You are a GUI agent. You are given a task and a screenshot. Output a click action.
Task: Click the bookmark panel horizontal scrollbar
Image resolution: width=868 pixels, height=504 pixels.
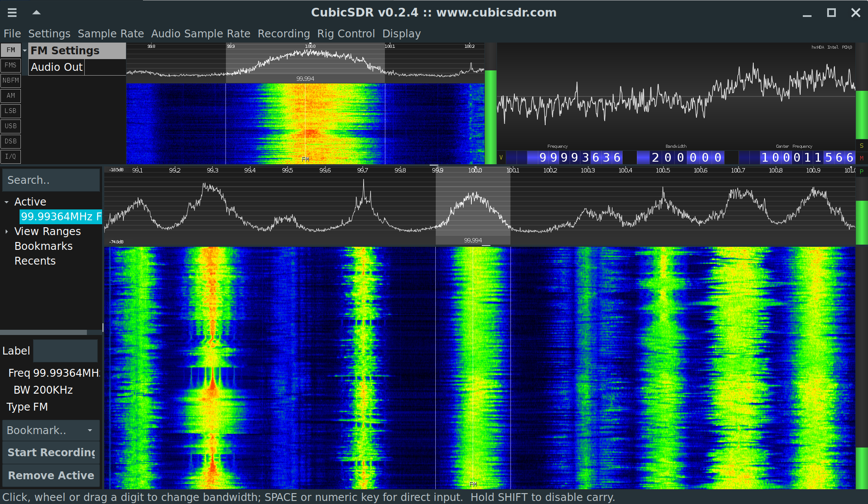pos(43,332)
